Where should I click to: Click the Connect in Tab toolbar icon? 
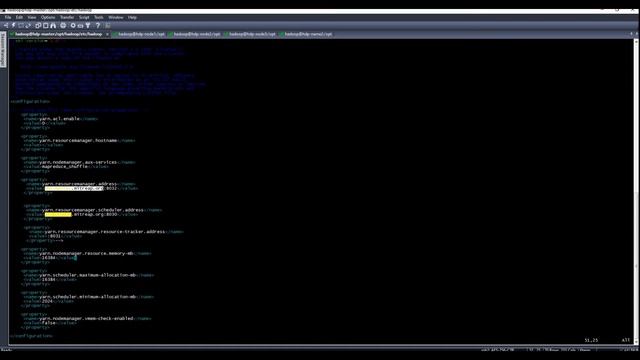click(21, 25)
